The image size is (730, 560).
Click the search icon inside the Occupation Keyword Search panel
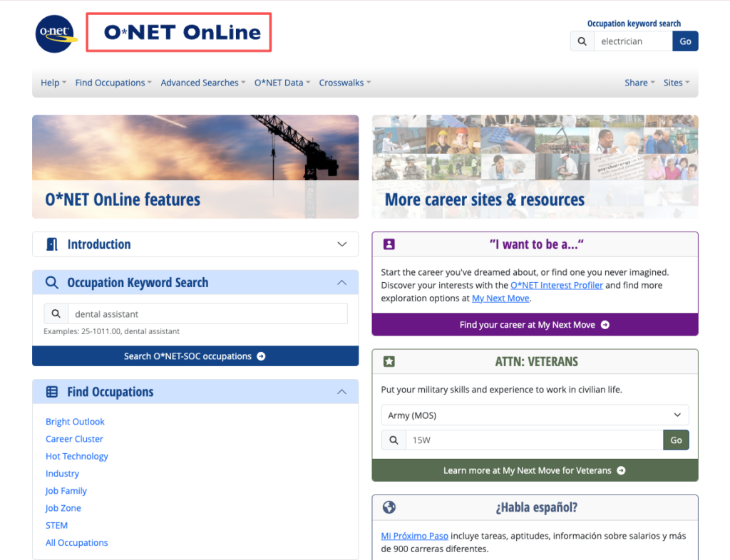point(56,313)
